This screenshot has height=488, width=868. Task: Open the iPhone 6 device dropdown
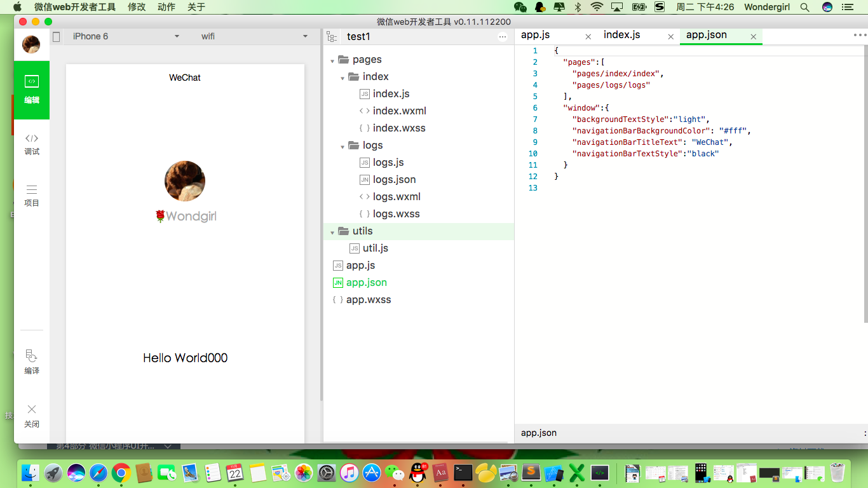point(125,36)
